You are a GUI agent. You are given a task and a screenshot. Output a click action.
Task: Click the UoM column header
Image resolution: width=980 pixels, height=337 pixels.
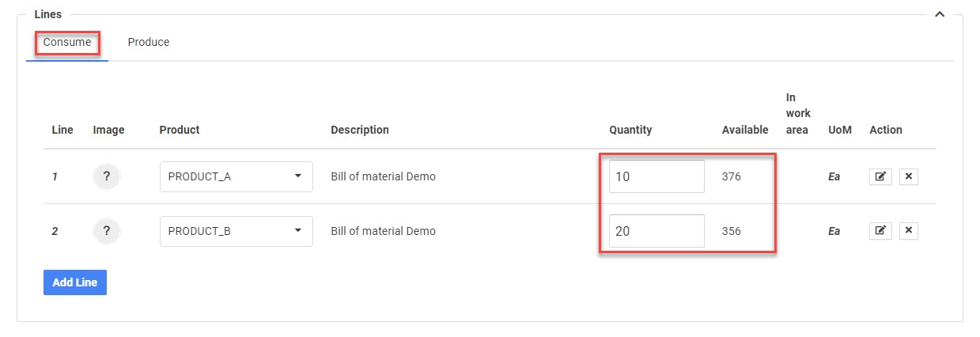point(840,130)
